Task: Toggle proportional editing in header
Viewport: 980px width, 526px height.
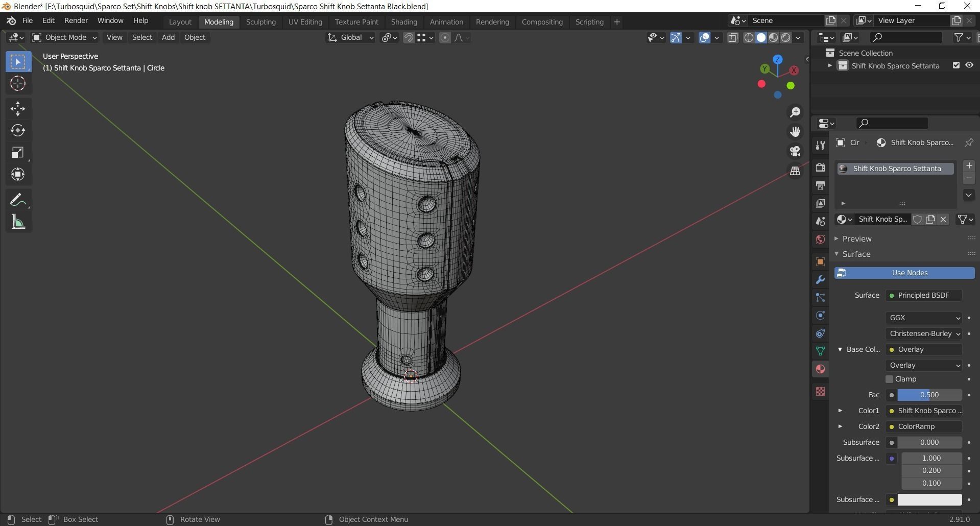Action: (x=445, y=37)
